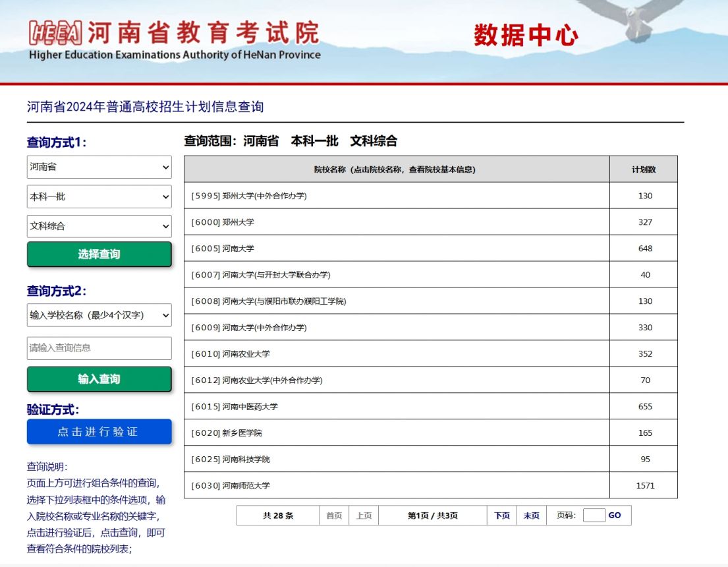The image size is (728, 567).
Task: Click the HEEA logo icon
Action: tap(55, 33)
